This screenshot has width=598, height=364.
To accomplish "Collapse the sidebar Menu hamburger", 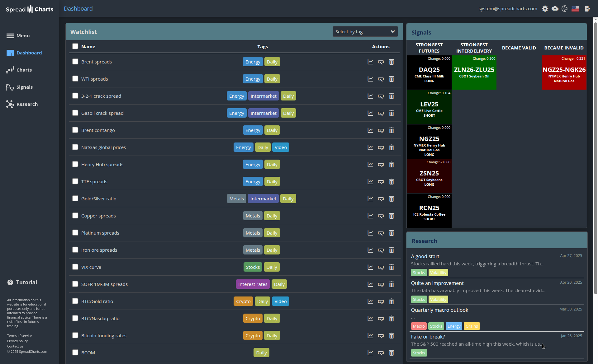I will [x=10, y=36].
